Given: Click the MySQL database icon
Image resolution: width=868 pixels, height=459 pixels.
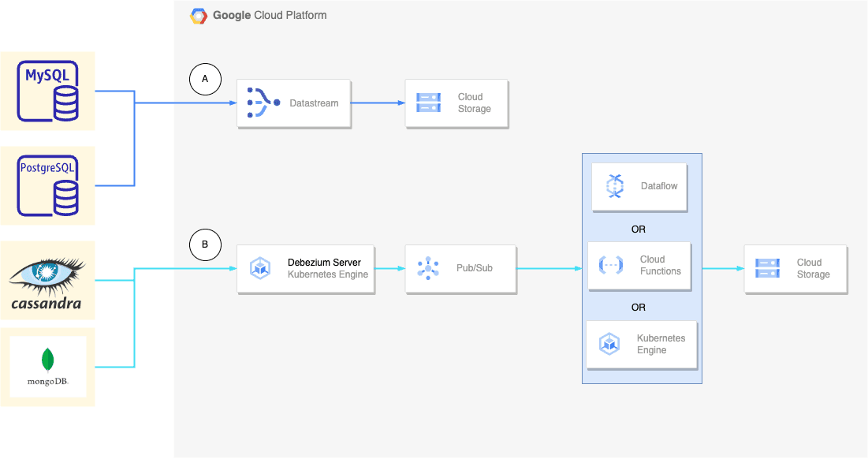Looking at the screenshot, I should [47, 91].
